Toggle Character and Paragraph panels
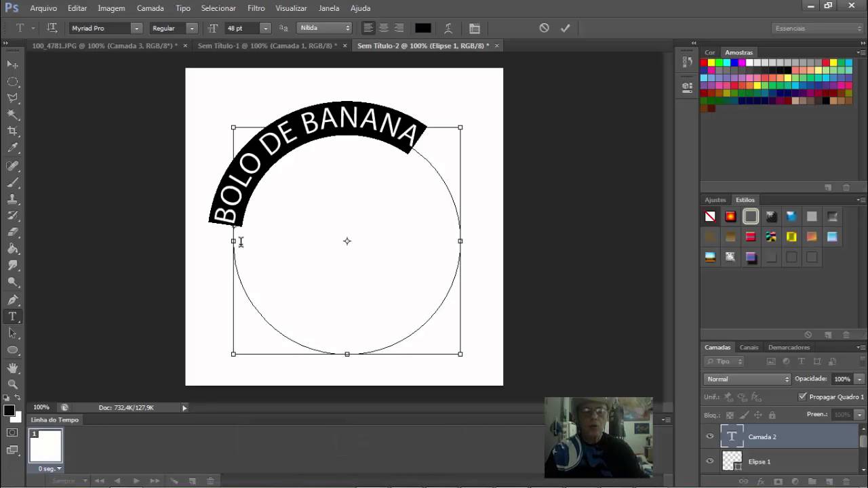This screenshot has width=868, height=488. pos(474,28)
